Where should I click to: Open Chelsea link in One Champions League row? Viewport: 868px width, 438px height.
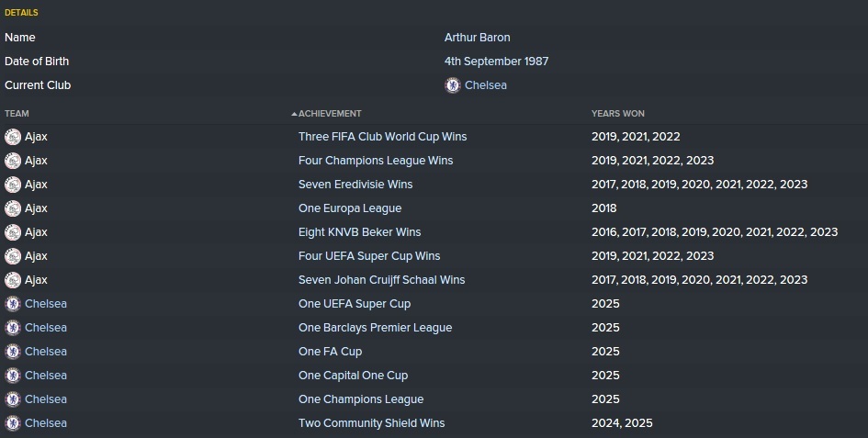coord(46,399)
